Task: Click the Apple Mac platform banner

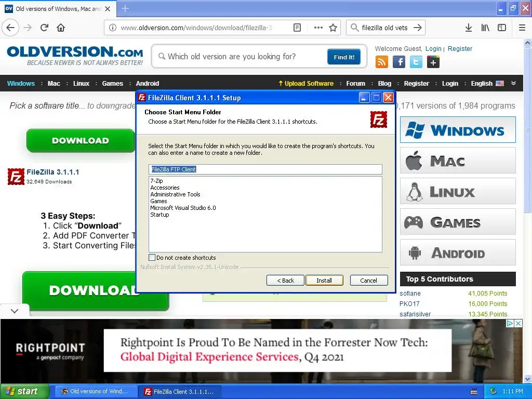Action: point(458,161)
